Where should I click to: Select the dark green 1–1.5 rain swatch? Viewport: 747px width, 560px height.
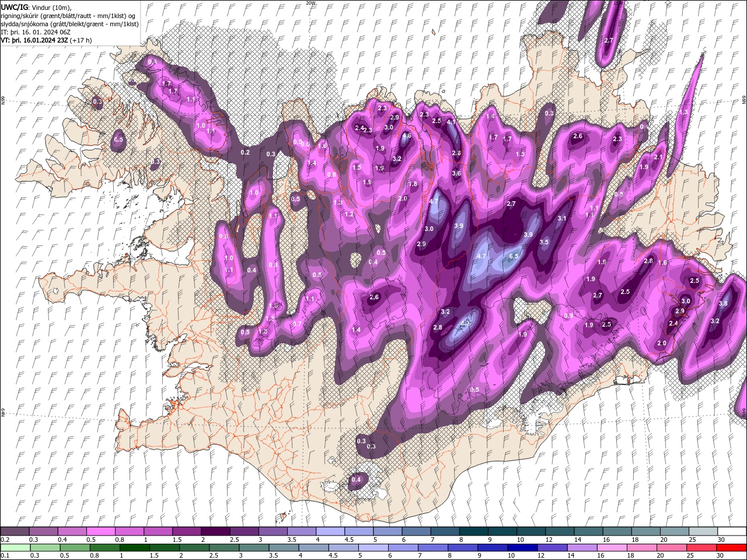(134, 548)
